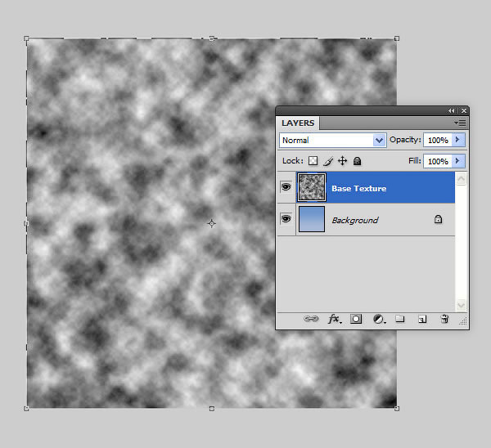Click the Layers panel resize grip

463,321
